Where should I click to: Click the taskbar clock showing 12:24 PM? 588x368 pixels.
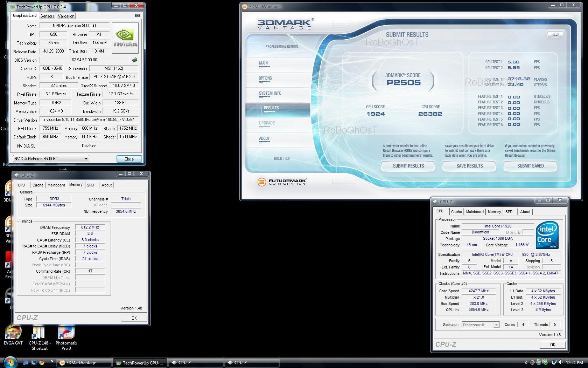pos(574,363)
